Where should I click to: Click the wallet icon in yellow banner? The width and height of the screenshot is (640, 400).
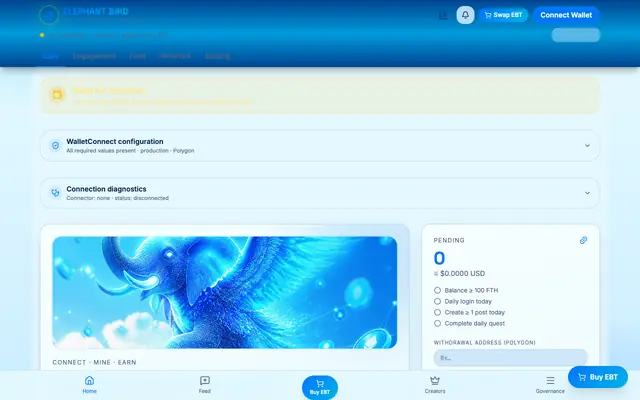[x=57, y=94]
